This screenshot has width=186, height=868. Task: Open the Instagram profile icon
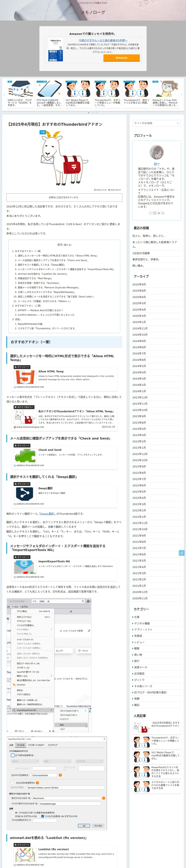[155, 213]
